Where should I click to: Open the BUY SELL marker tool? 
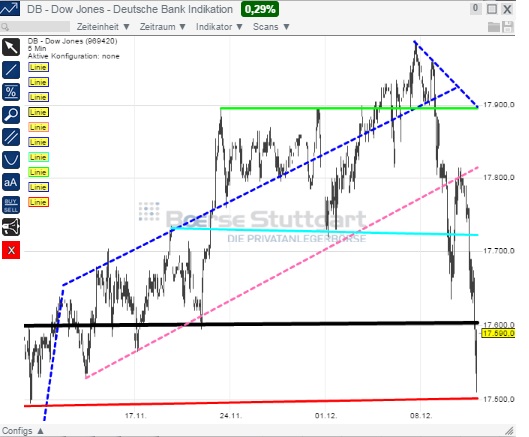(x=11, y=205)
